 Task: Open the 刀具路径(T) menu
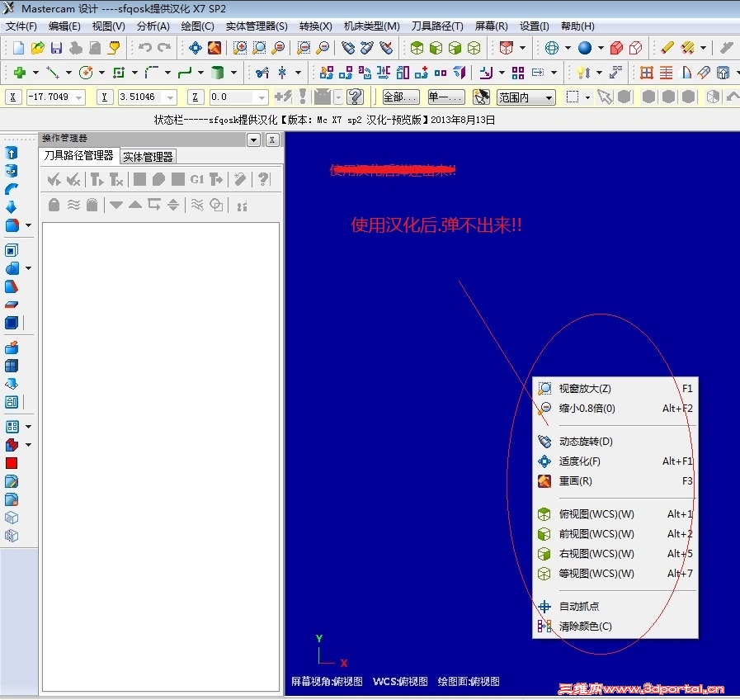(437, 26)
